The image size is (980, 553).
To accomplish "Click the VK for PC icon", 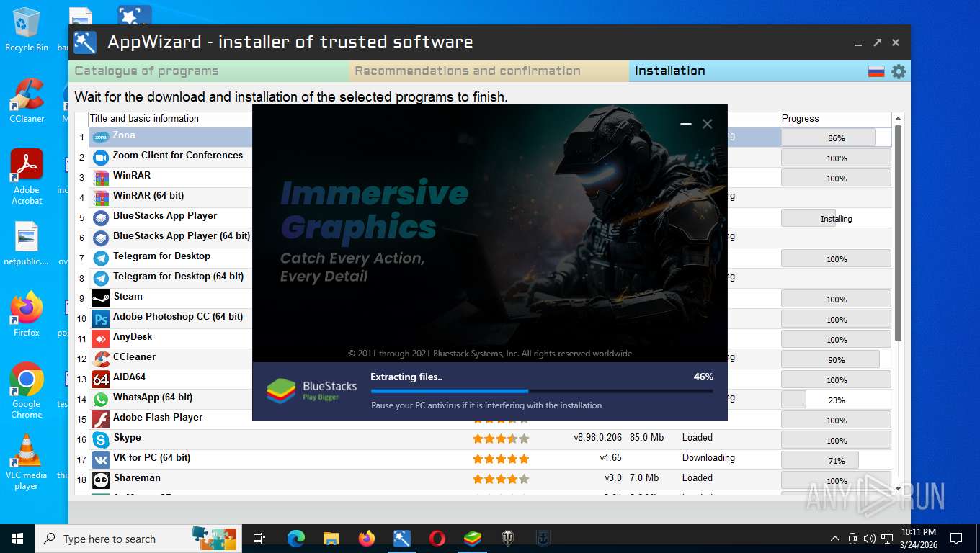I will [101, 459].
